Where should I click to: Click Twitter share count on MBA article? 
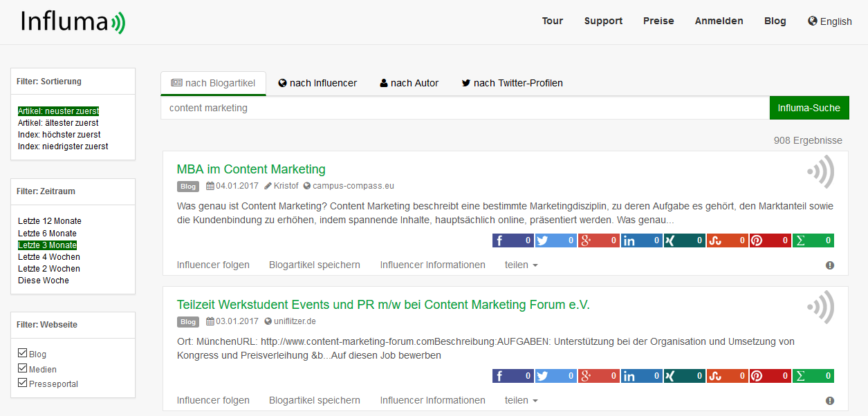(x=556, y=240)
